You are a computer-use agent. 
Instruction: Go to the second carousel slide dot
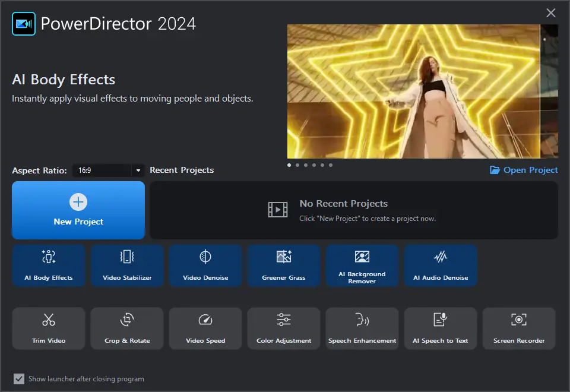pyautogui.click(x=297, y=165)
